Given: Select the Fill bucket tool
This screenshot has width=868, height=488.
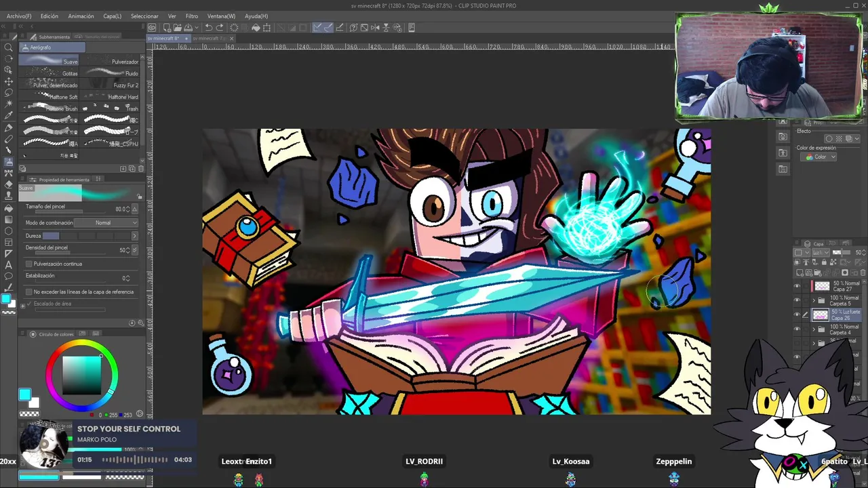Looking at the screenshot, I should coord(8,207).
